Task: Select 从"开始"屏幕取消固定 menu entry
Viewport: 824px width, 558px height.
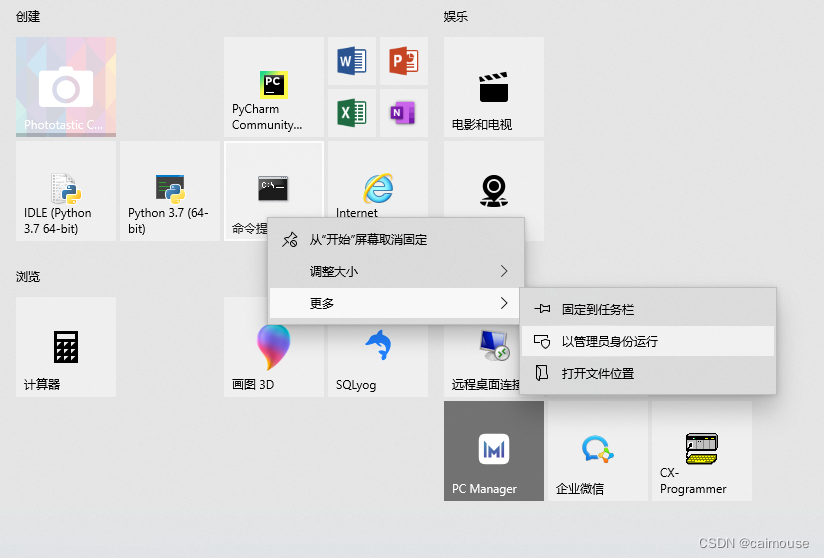Action: tap(396, 240)
